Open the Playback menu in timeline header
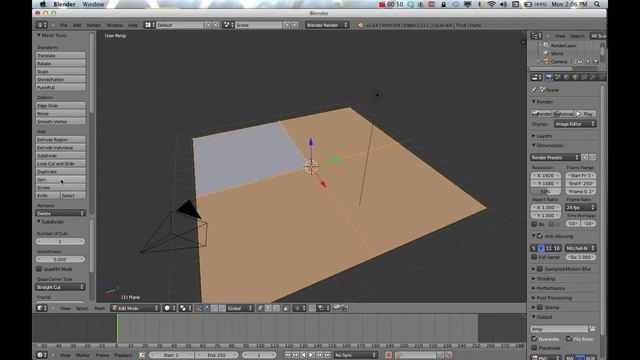640x360 pixels. (123, 355)
